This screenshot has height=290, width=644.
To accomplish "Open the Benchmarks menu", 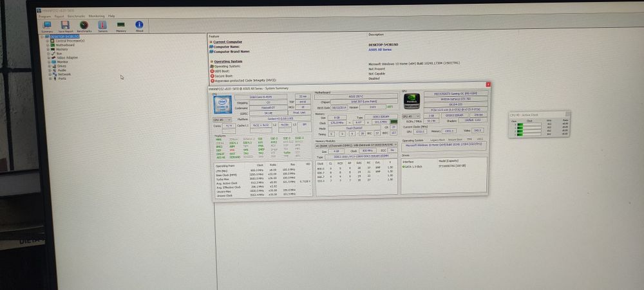I will point(77,16).
